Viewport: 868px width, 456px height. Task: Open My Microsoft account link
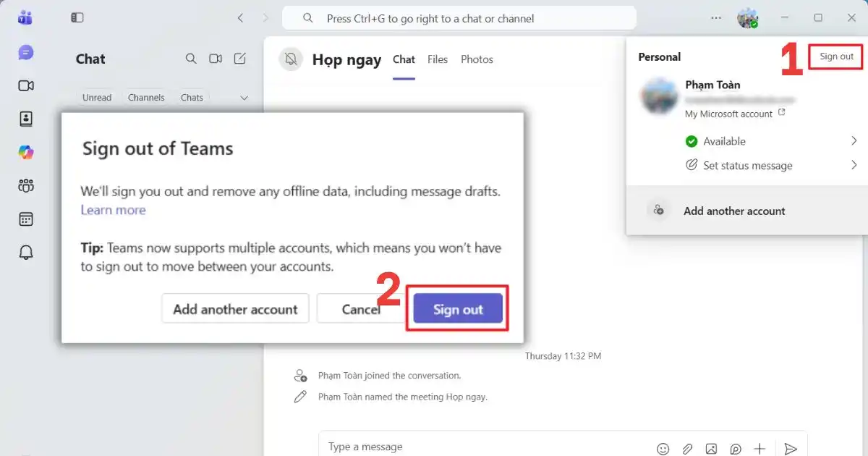[x=735, y=114]
